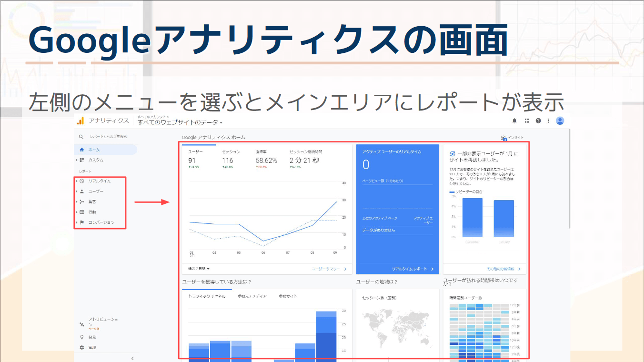The width and height of the screenshot is (644, 362).
Task: Click the ホーム home icon
Action: click(82, 150)
